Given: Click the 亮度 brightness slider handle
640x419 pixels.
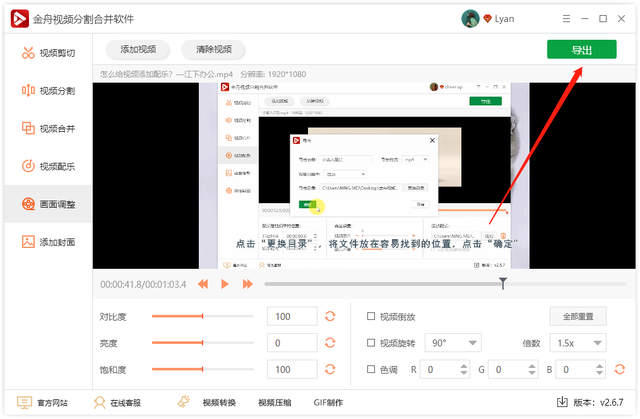Looking at the screenshot, I should tap(202, 343).
